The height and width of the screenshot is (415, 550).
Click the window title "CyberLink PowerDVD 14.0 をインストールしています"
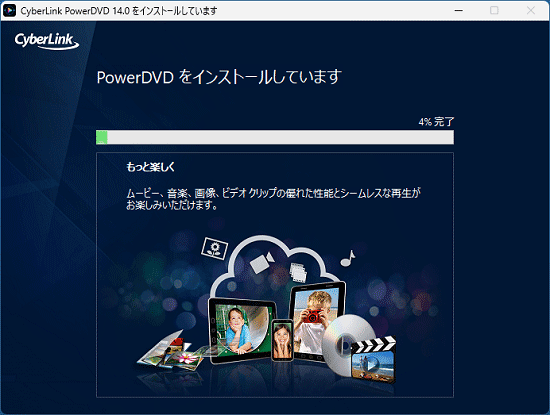click(119, 11)
